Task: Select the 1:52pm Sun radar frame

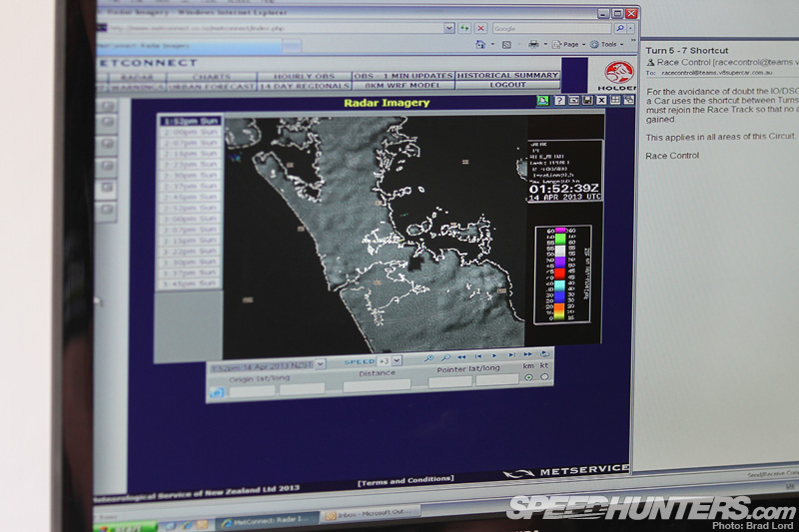Action: coord(191,121)
